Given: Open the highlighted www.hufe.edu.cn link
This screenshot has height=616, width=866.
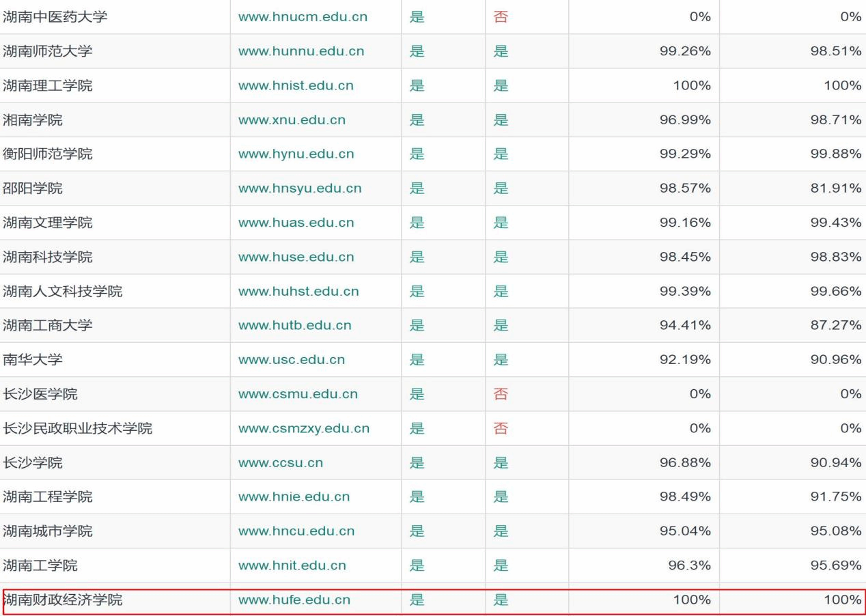Looking at the screenshot, I should click(294, 600).
